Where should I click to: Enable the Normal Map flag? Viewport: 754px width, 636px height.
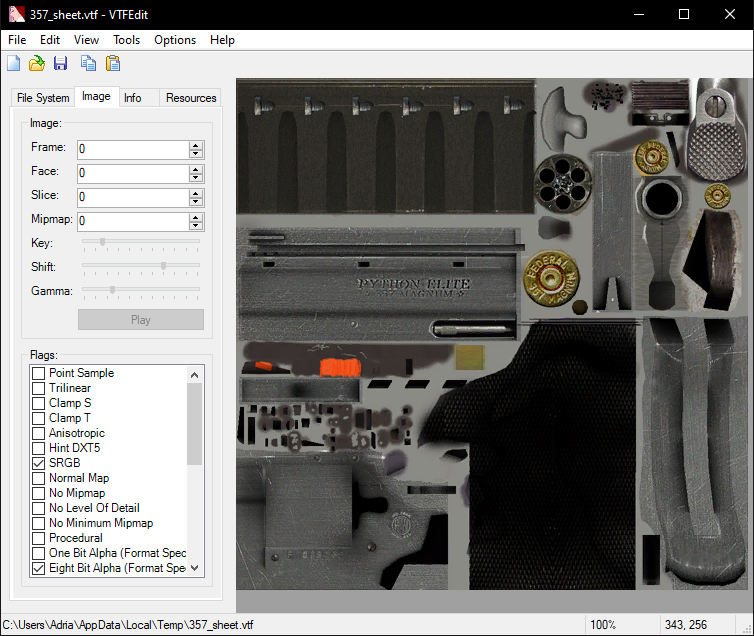pyautogui.click(x=38, y=478)
